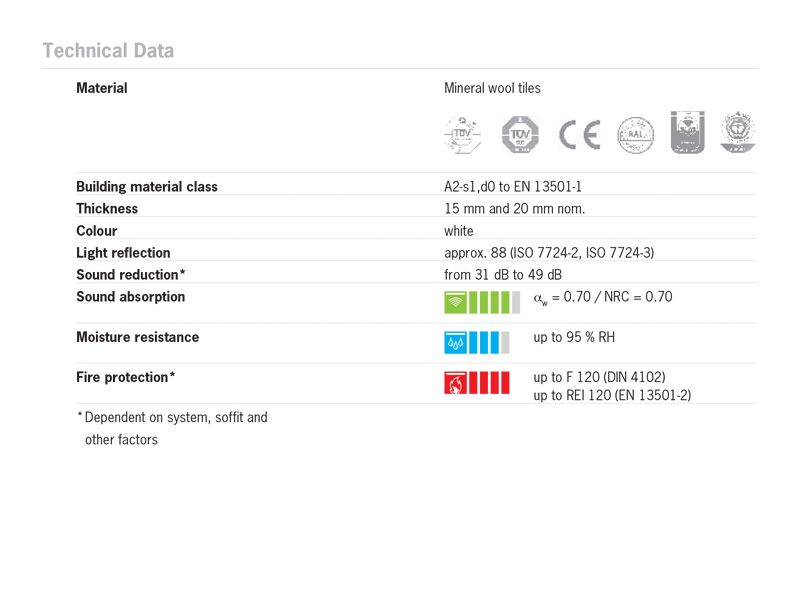Click the Technical Data heading
Viewport: 800px width, 600px height.
click(x=108, y=51)
